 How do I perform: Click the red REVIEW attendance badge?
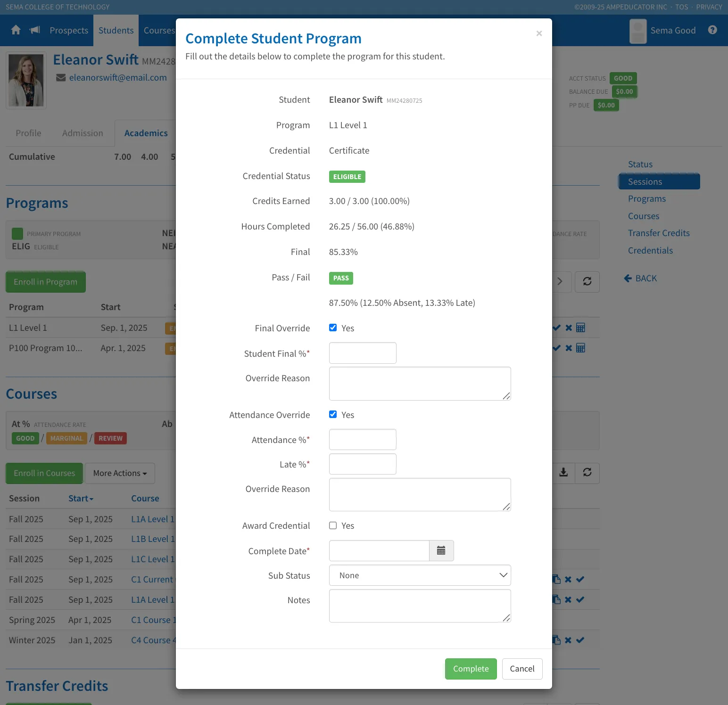coord(110,438)
